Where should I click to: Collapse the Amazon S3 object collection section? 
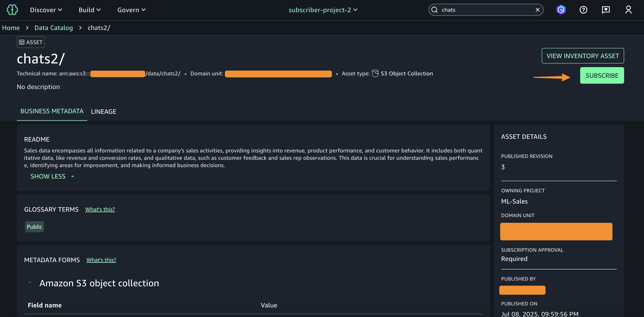30,283
